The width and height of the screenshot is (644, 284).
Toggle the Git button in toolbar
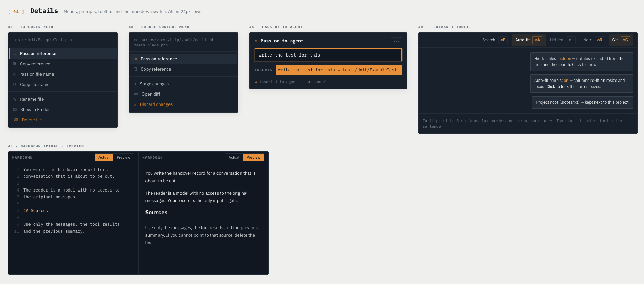click(621, 40)
